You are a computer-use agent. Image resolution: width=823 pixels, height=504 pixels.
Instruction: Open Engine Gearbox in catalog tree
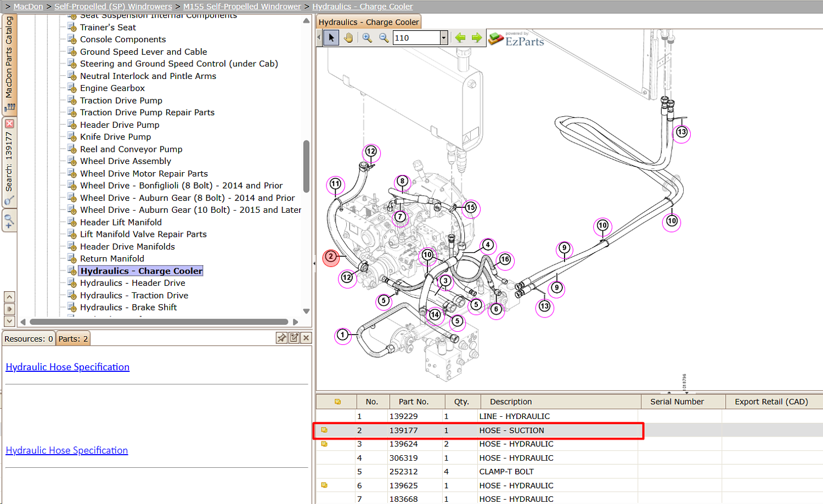[x=112, y=88]
